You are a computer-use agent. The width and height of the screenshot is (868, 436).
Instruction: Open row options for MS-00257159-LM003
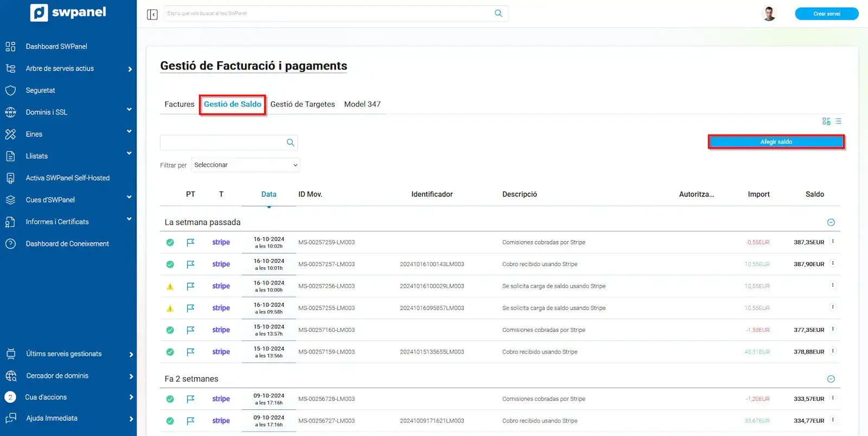(833, 351)
